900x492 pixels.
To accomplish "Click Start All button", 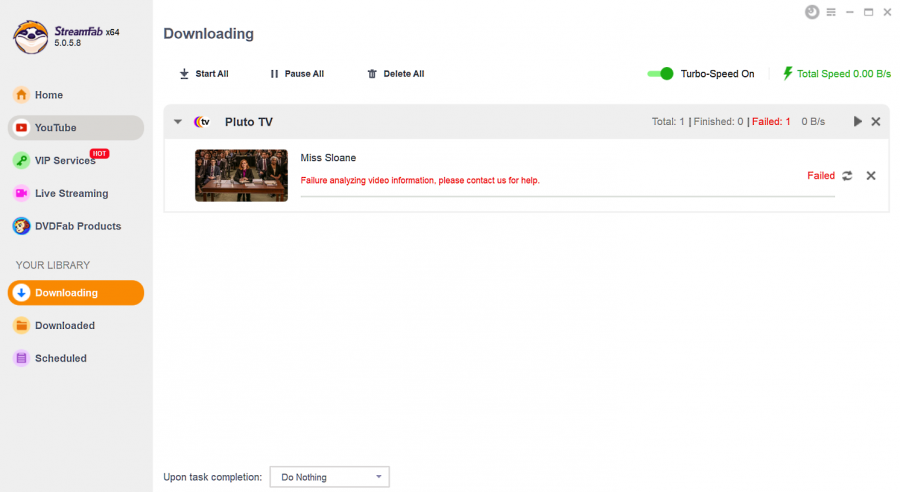I will click(204, 73).
